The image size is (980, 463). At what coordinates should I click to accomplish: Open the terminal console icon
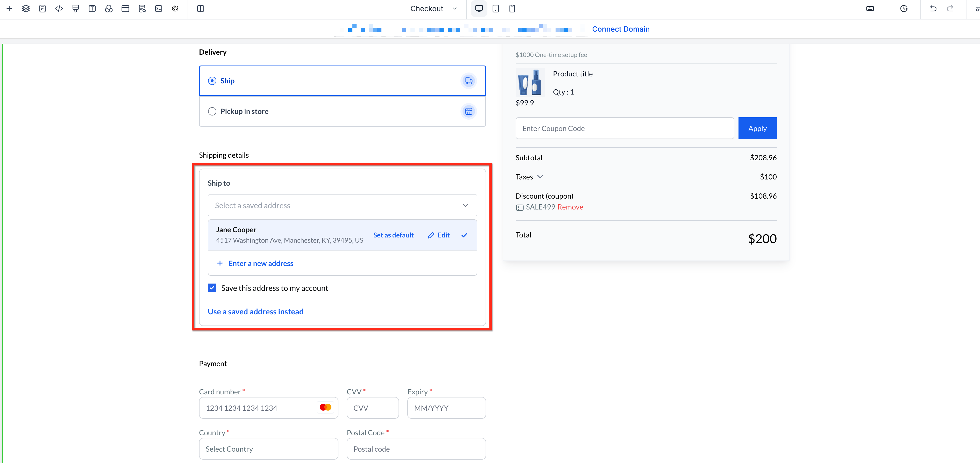[159, 8]
